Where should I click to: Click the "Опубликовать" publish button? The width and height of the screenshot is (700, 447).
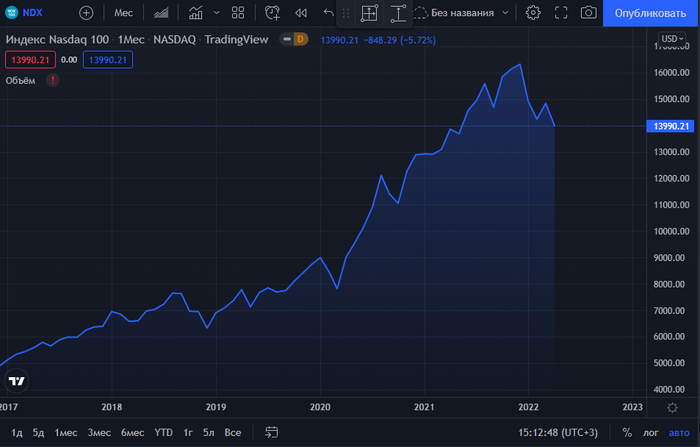pyautogui.click(x=651, y=13)
